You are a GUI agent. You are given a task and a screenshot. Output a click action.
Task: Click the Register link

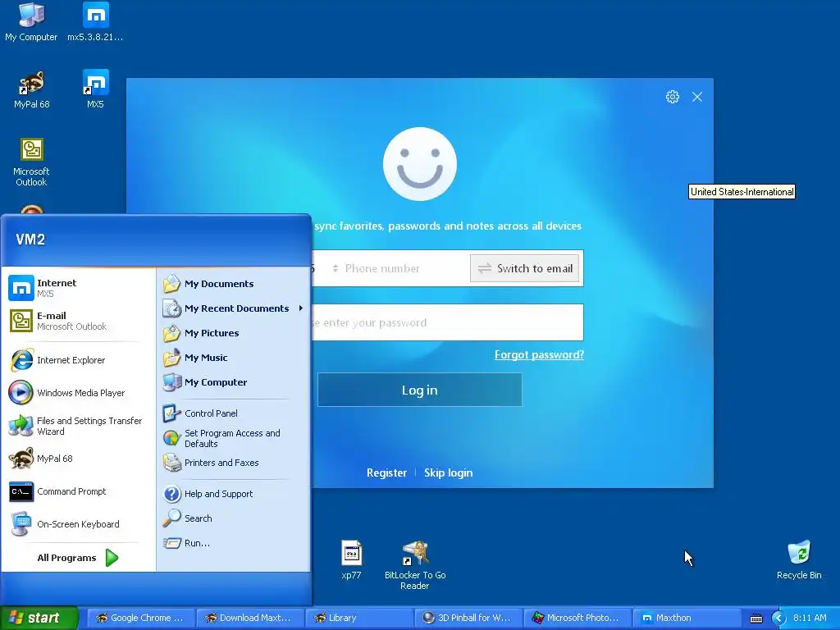(386, 473)
